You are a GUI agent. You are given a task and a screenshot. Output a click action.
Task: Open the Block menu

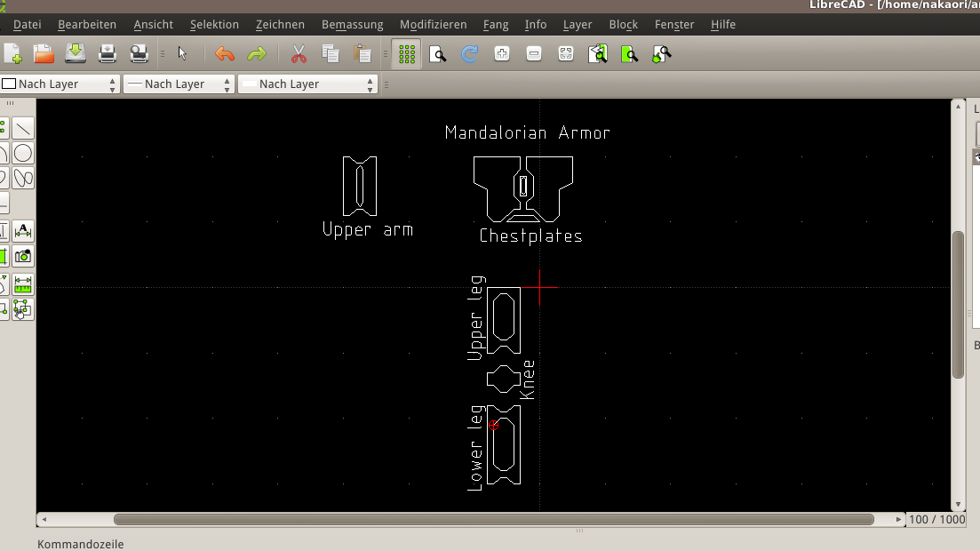point(623,24)
